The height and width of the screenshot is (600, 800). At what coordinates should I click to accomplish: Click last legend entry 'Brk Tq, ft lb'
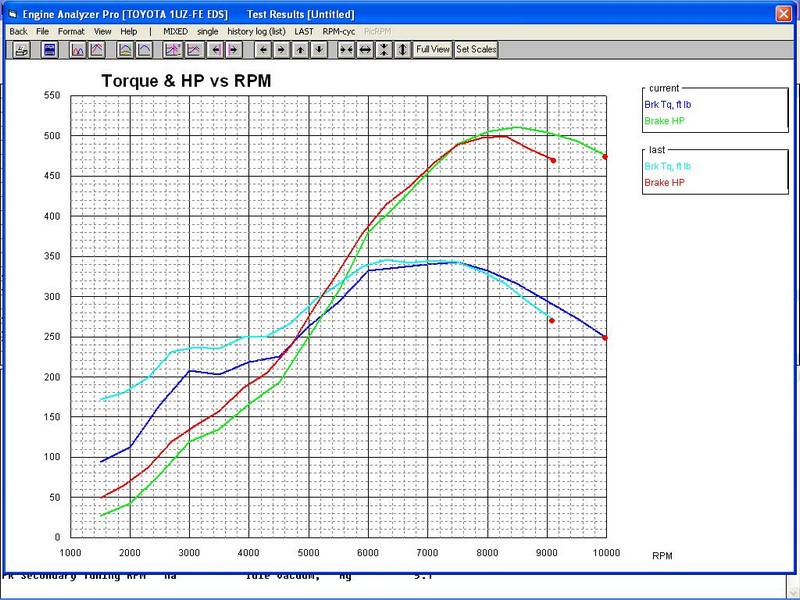pos(667,166)
